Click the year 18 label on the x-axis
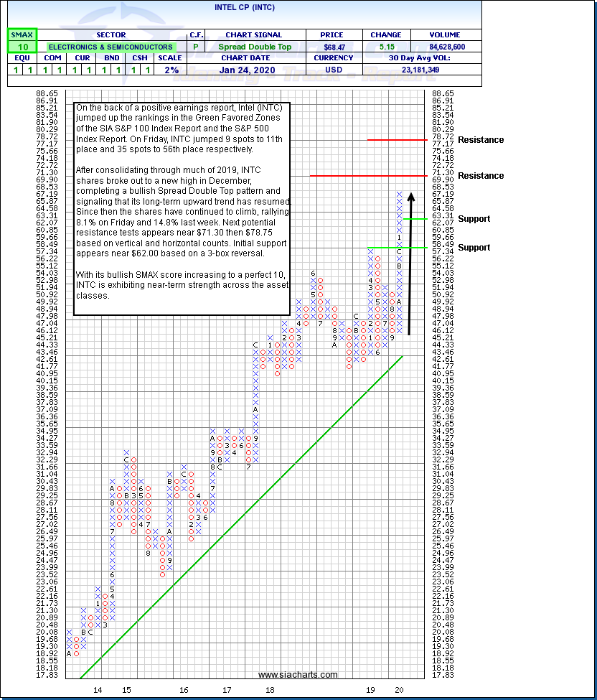 [271, 689]
